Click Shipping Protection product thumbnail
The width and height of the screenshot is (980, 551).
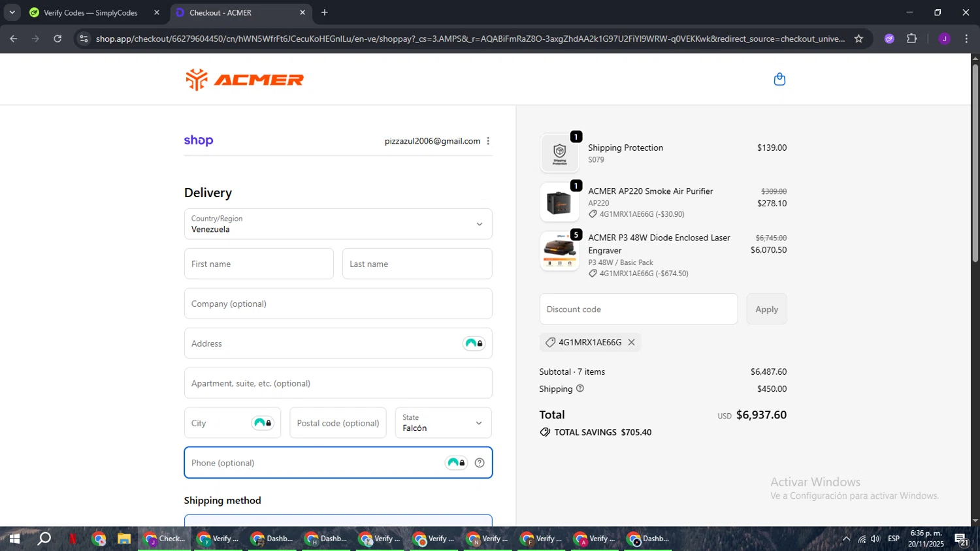pyautogui.click(x=560, y=153)
